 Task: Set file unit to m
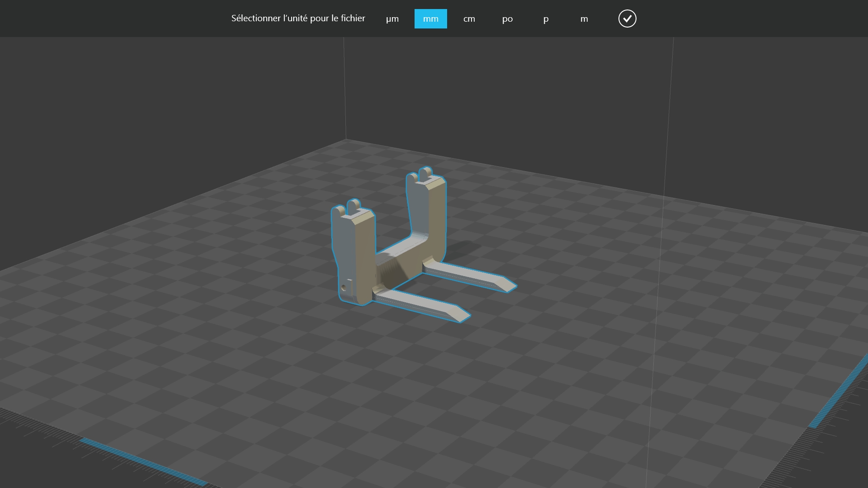point(584,19)
